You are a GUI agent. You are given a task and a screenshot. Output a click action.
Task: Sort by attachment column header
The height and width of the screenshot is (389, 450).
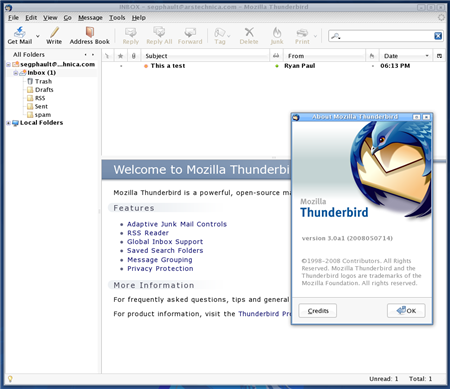pos(134,56)
